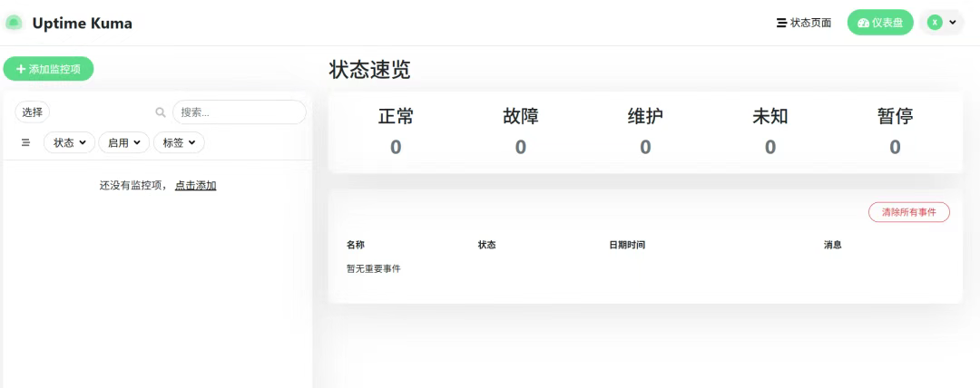The width and height of the screenshot is (980, 388).
Task: Select the 故障 status count
Action: (521, 147)
